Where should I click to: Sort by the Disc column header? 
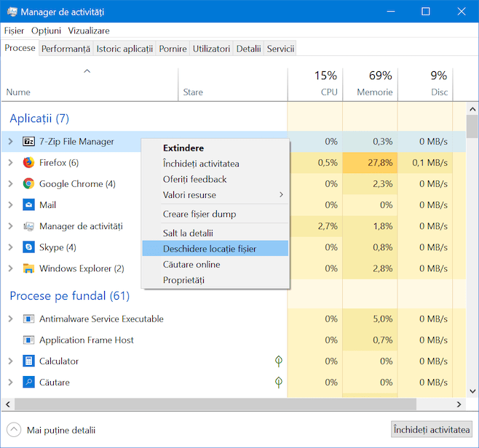(x=425, y=84)
